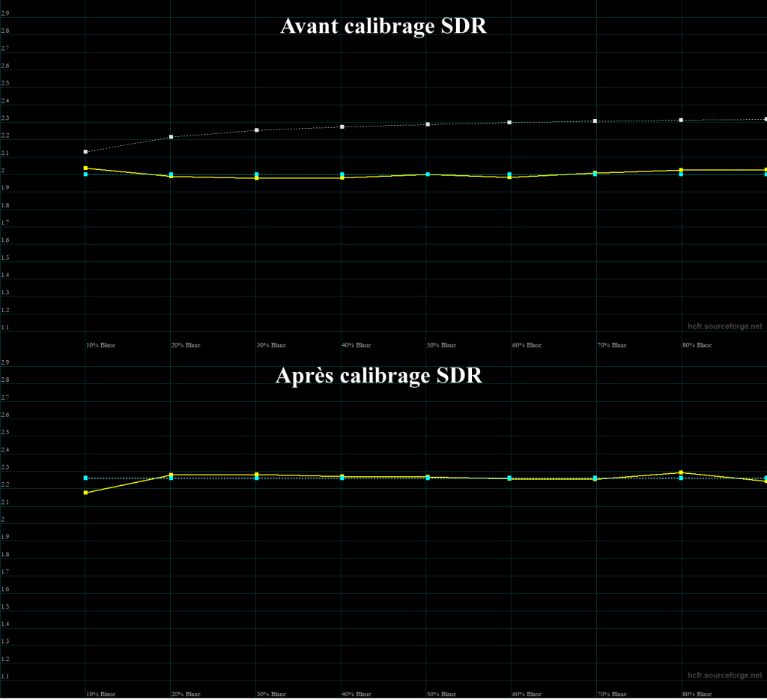Open hcfr.sourceforge.net link in top chart
This screenshot has height=700, width=767.
[724, 326]
